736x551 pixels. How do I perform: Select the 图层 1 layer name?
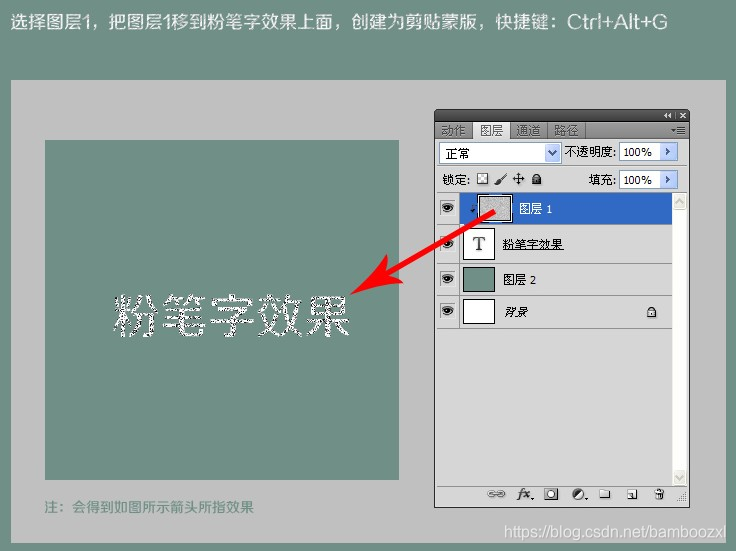(535, 208)
